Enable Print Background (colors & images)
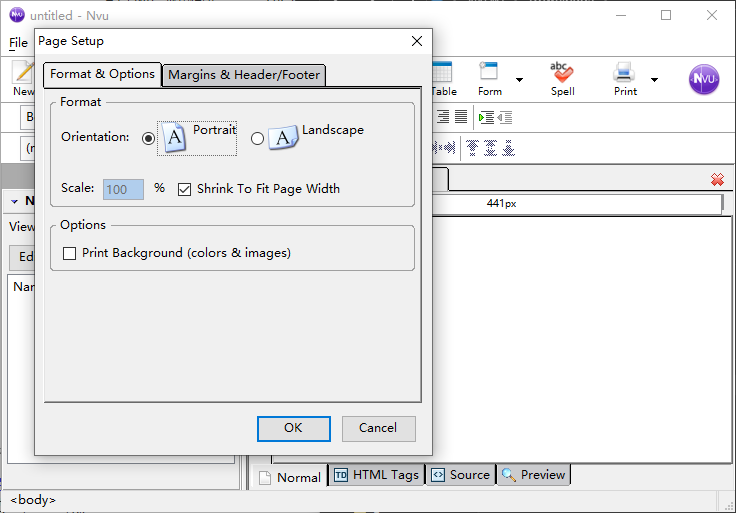Image resolution: width=736 pixels, height=513 pixels. click(69, 253)
